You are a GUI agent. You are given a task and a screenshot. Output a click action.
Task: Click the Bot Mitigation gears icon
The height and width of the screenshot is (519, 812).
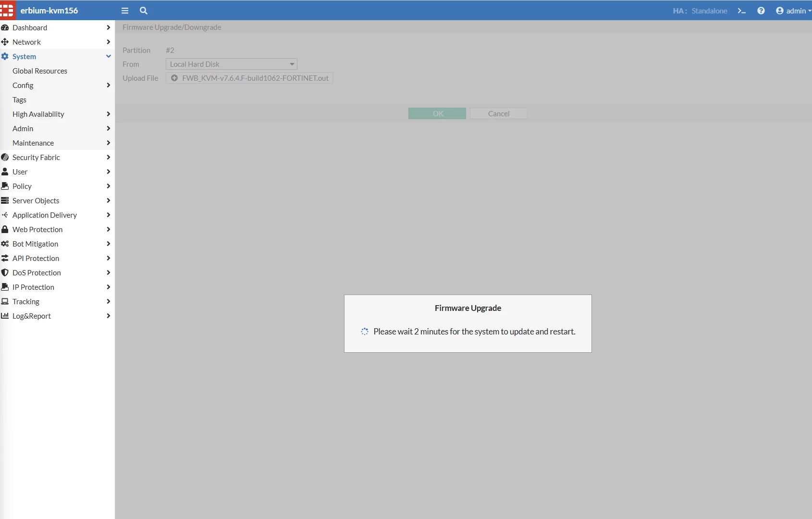click(5, 244)
